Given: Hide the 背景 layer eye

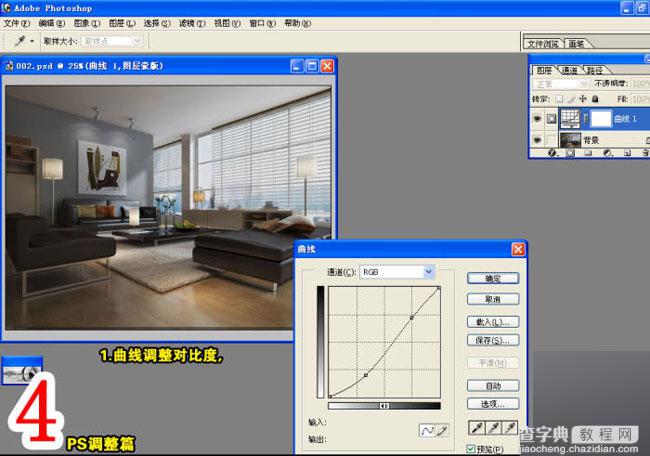Looking at the screenshot, I should click(x=537, y=140).
